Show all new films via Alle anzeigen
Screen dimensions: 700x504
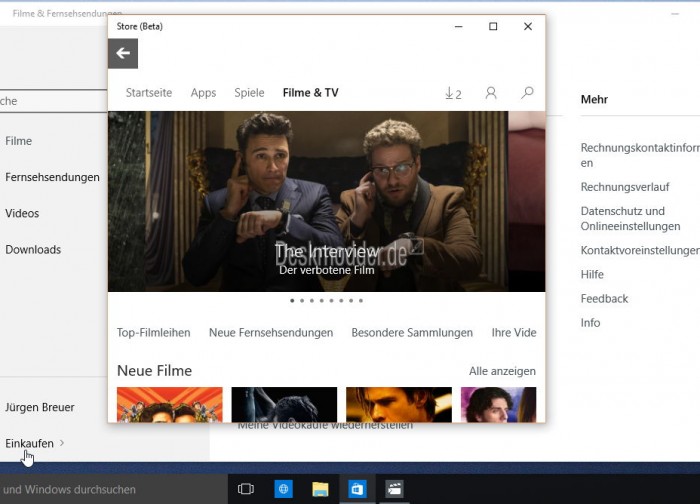(502, 371)
